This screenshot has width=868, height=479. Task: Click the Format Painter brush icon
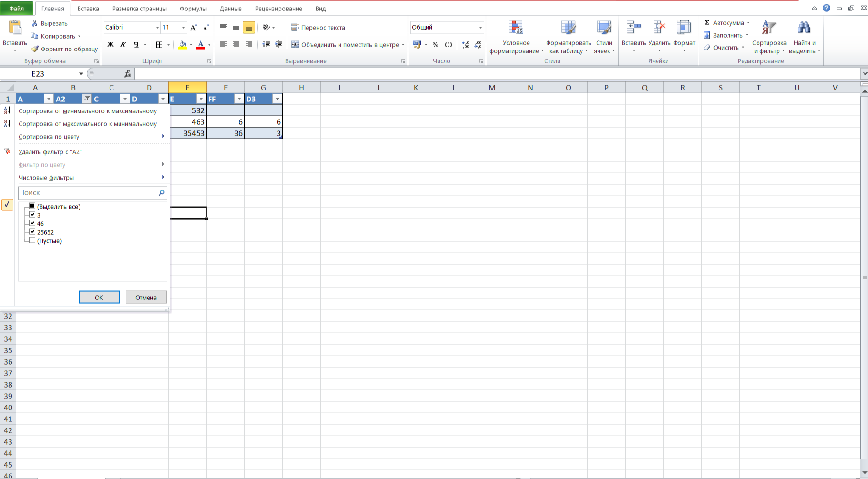click(35, 49)
